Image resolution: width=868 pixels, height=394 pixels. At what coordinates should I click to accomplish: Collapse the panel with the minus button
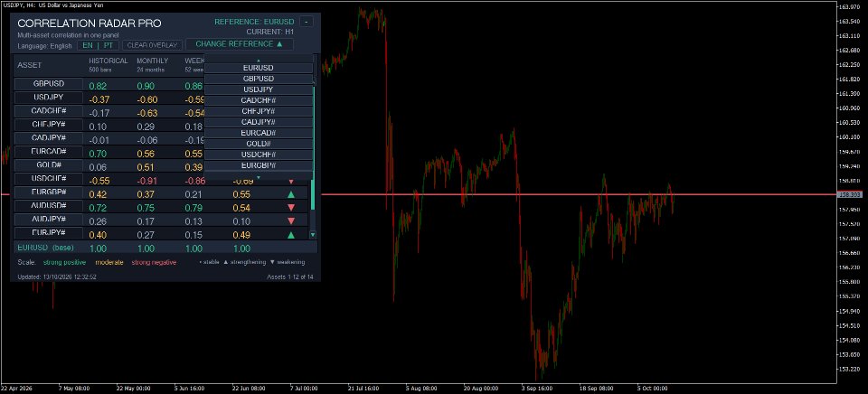click(x=307, y=22)
